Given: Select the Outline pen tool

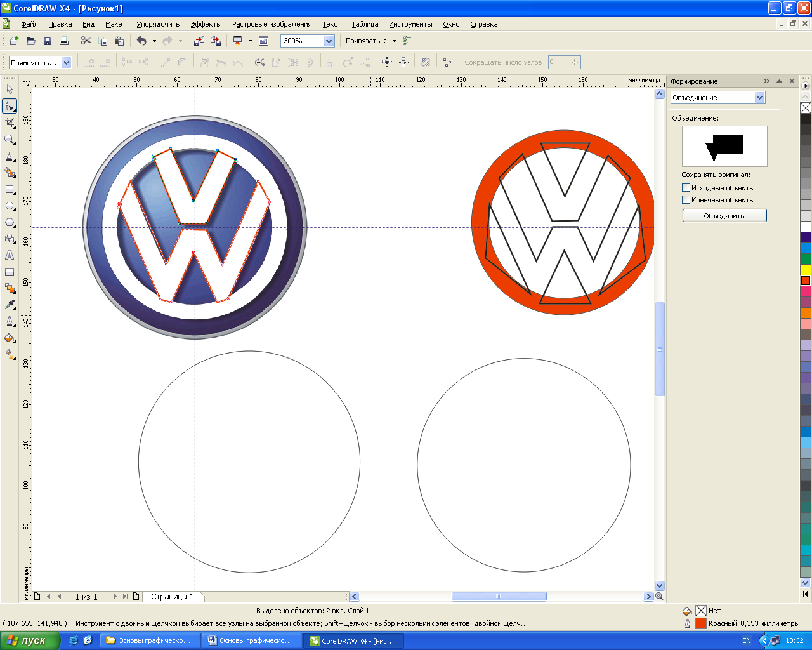Looking at the screenshot, I should coord(10,321).
